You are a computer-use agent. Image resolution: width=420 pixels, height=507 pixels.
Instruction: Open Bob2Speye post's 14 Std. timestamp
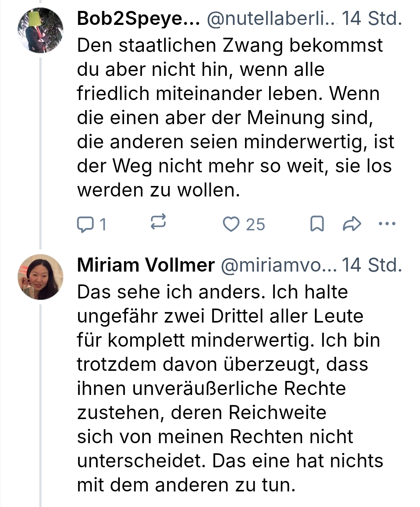tap(371, 19)
